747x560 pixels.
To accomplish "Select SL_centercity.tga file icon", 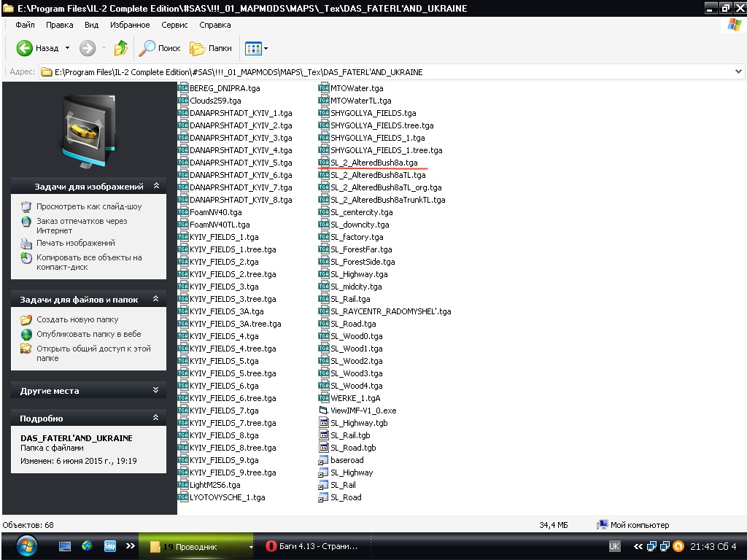I will coord(324,212).
